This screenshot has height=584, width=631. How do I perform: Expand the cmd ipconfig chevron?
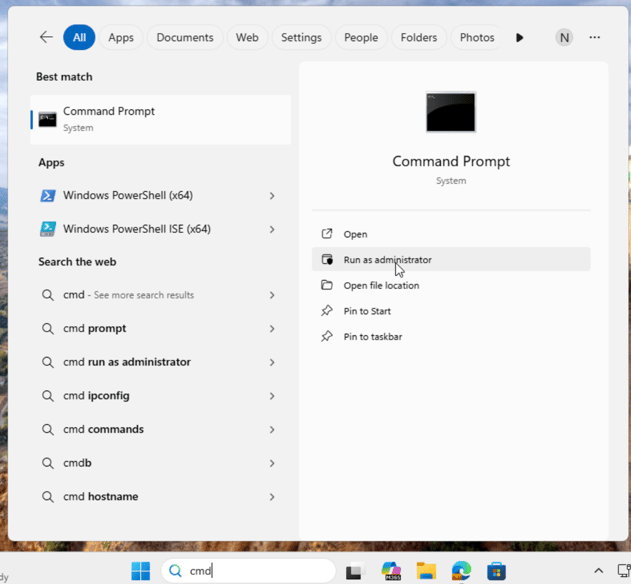click(272, 396)
